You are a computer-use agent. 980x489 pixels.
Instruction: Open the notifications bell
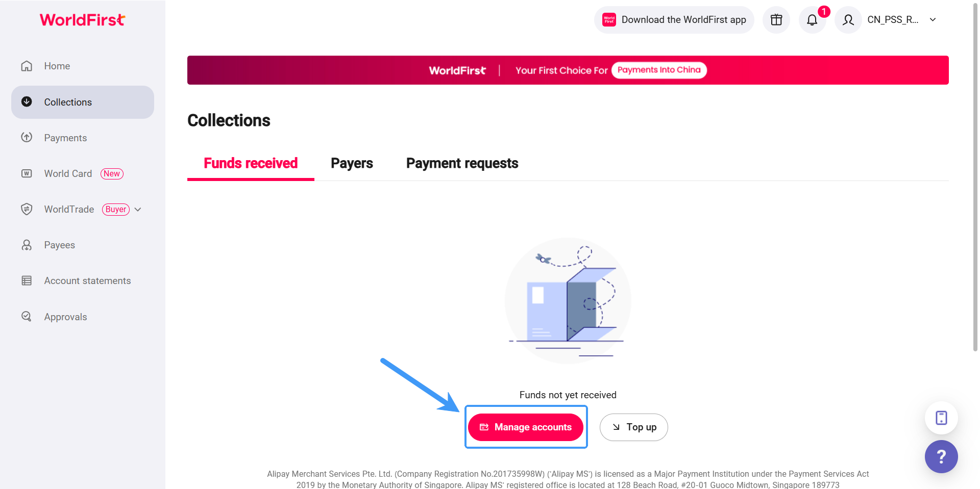[812, 20]
